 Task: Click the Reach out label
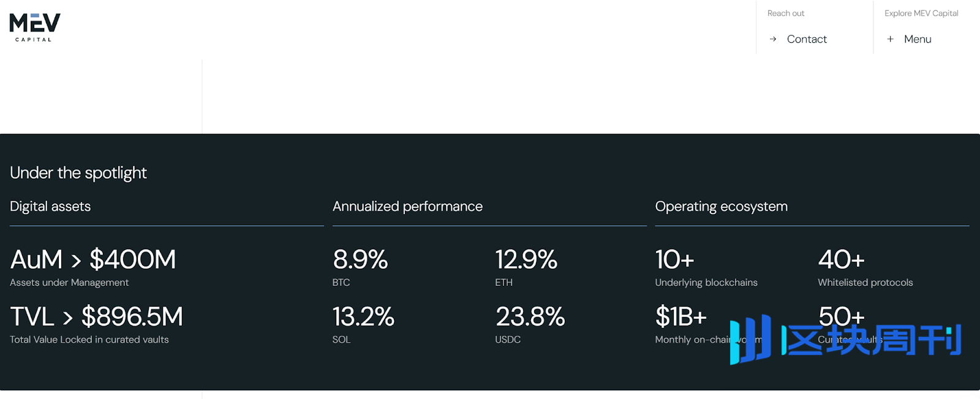(x=786, y=13)
